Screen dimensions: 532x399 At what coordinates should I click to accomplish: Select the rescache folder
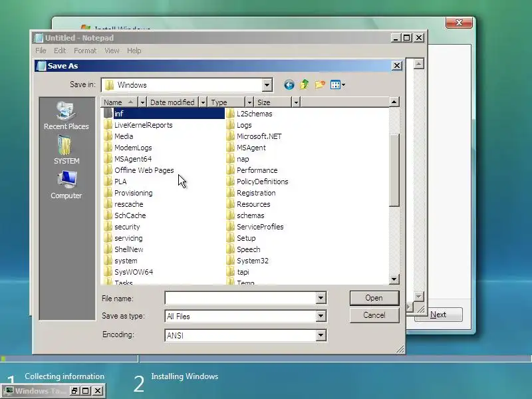click(128, 204)
